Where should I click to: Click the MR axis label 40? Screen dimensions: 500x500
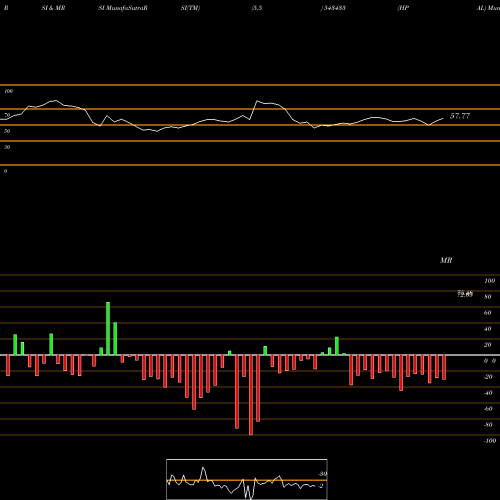pos(488,329)
